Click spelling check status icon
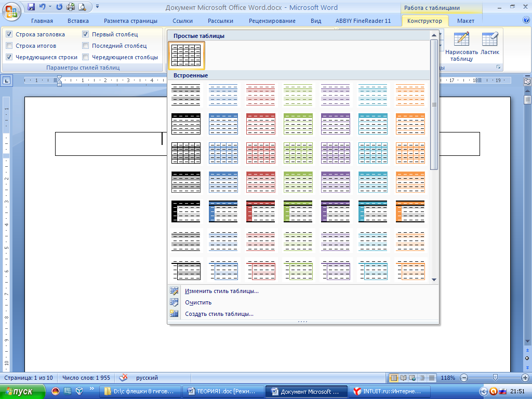 click(x=124, y=378)
